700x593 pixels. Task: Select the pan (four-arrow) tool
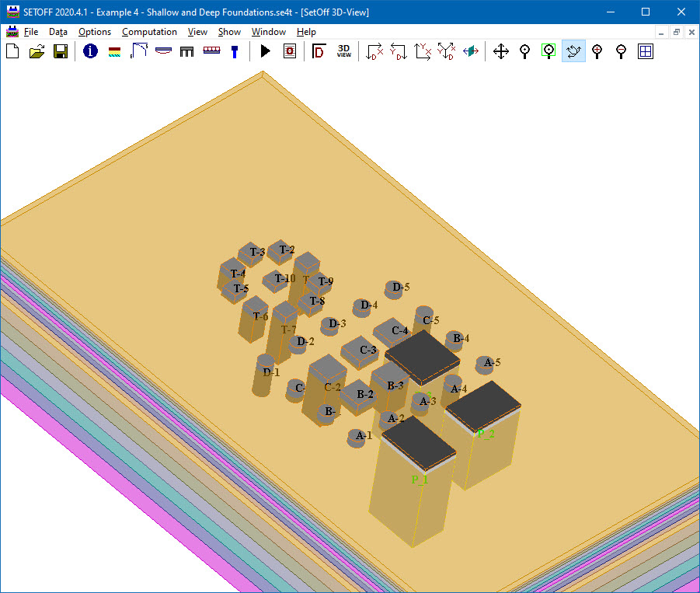pos(501,52)
